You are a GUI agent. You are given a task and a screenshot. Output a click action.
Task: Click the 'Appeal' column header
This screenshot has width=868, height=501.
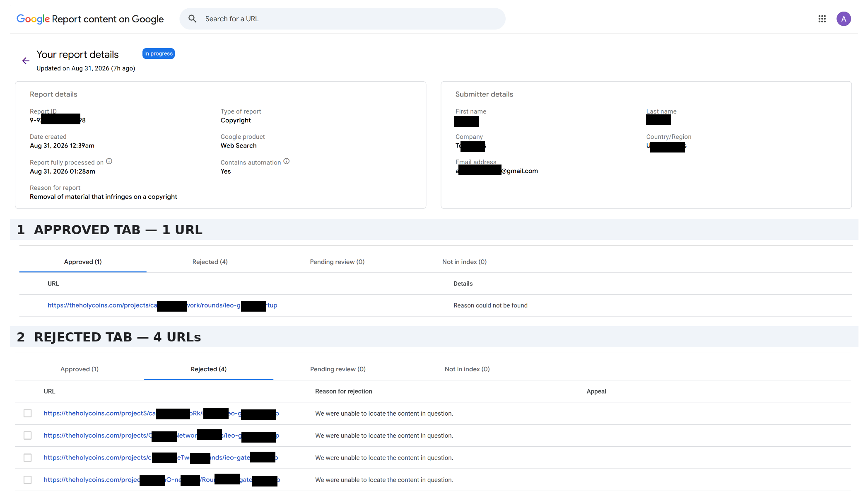pyautogui.click(x=596, y=391)
